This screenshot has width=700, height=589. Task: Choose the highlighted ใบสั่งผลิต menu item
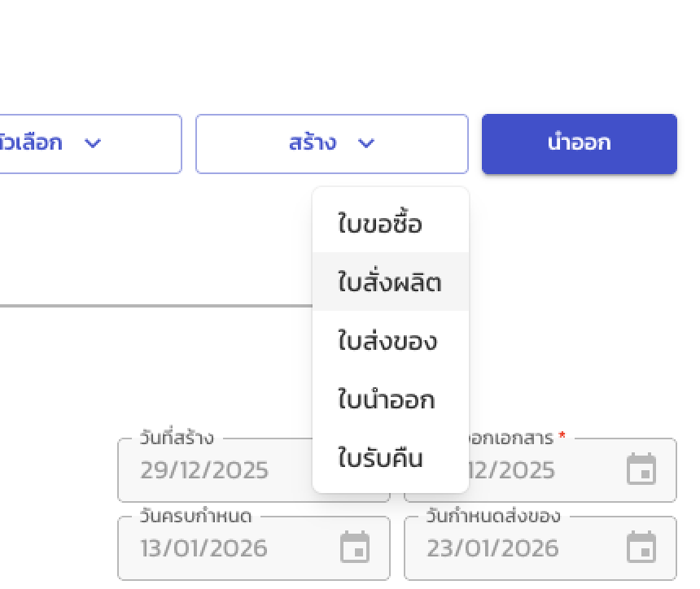(x=391, y=282)
